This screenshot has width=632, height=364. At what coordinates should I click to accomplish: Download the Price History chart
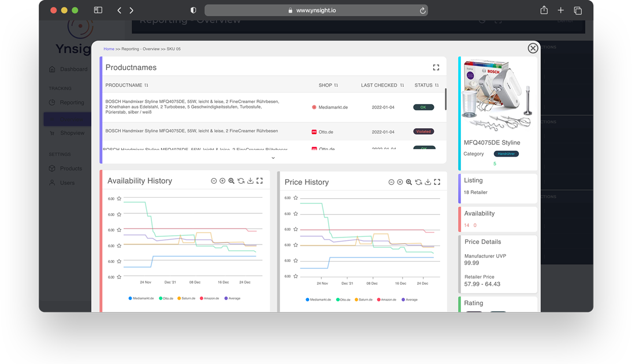tap(427, 182)
